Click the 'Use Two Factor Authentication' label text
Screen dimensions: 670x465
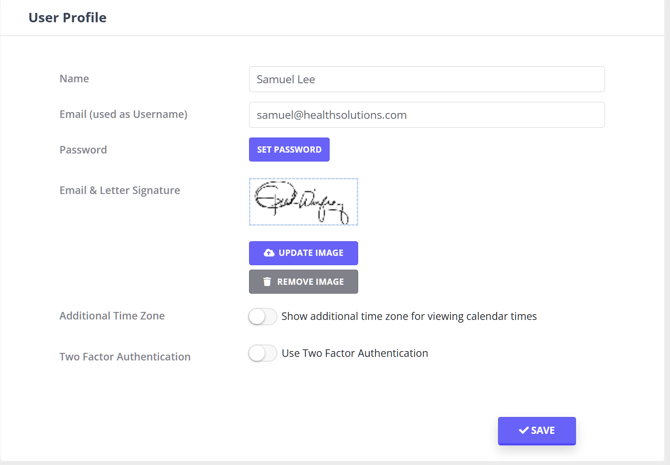point(355,353)
